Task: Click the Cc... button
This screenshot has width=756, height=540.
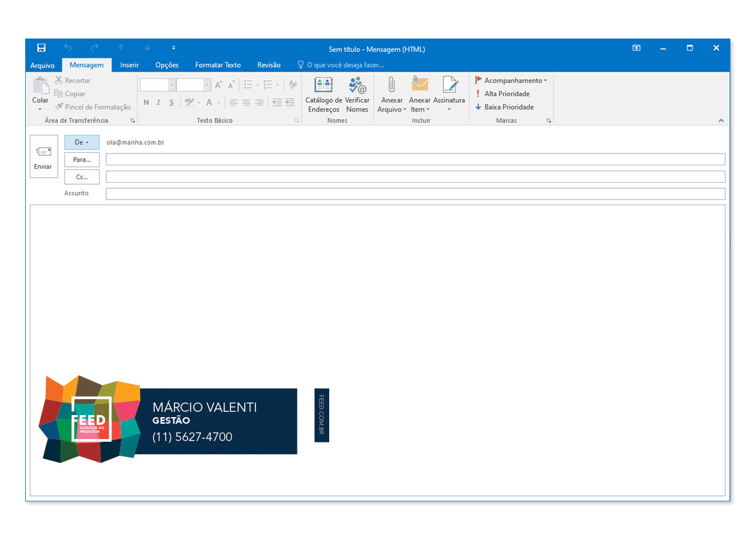Action: click(82, 177)
